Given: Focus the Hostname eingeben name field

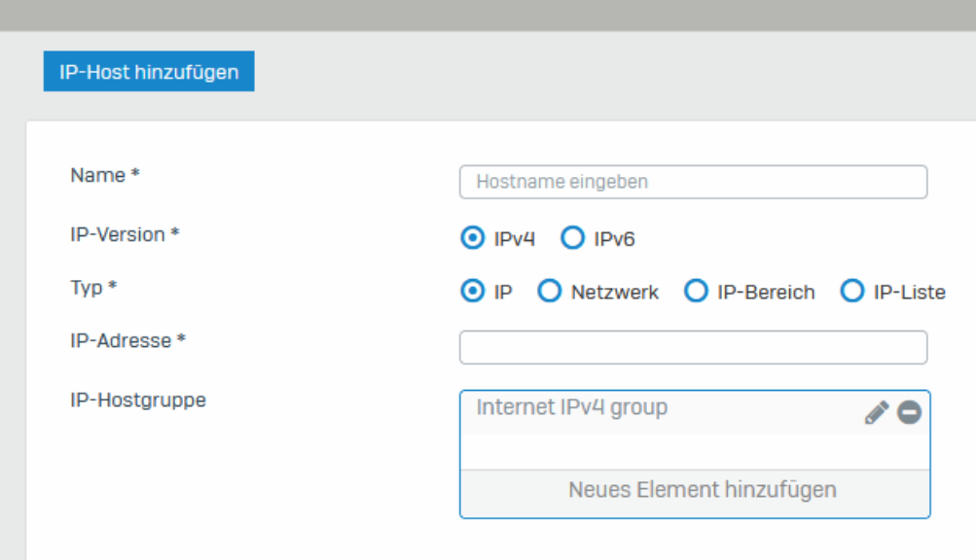Looking at the screenshot, I should (694, 182).
